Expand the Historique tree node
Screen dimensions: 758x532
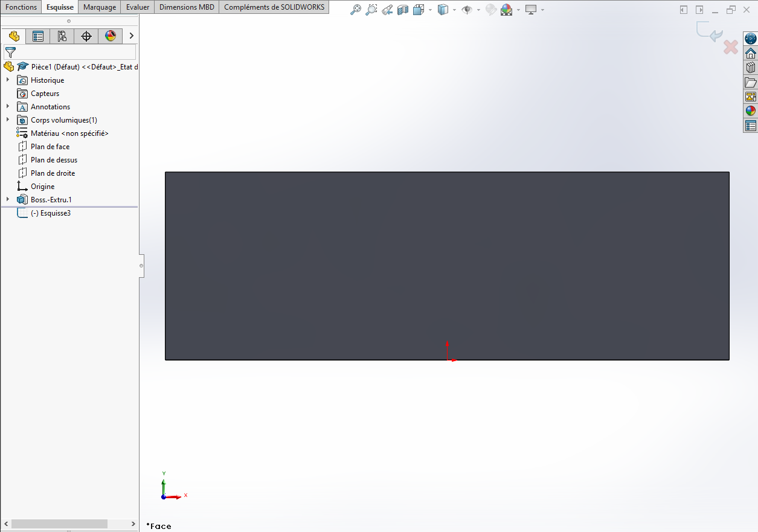tap(8, 80)
